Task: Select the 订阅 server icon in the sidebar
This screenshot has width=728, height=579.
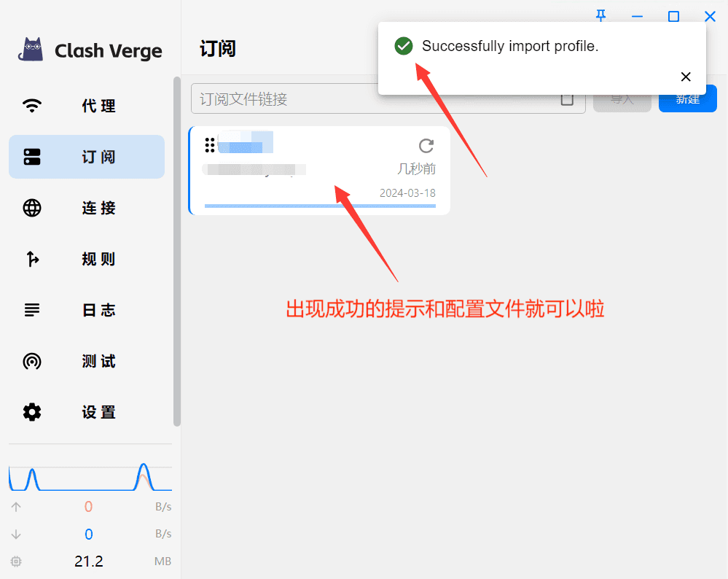Action: pyautogui.click(x=32, y=157)
